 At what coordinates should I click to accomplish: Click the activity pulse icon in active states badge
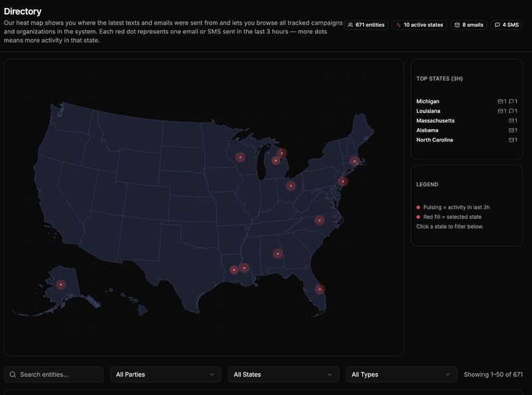(x=398, y=25)
